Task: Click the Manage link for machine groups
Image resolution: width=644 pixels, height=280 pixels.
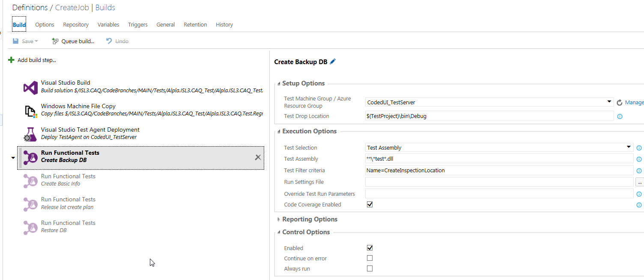Action: 633,102
